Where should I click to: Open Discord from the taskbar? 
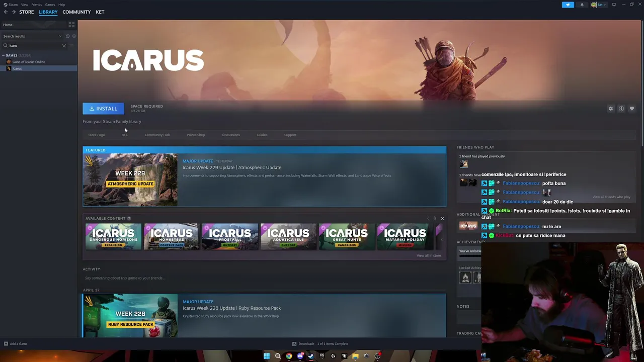pos(300,356)
